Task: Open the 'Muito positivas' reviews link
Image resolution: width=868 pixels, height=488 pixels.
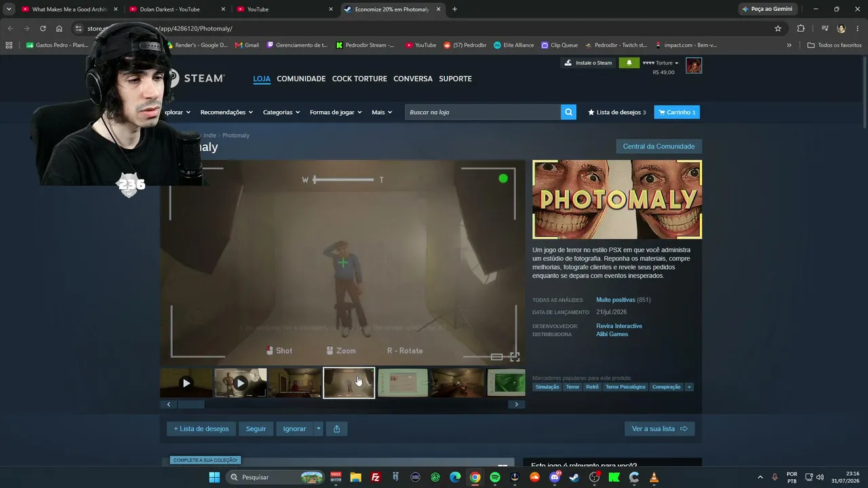Action: (x=616, y=300)
